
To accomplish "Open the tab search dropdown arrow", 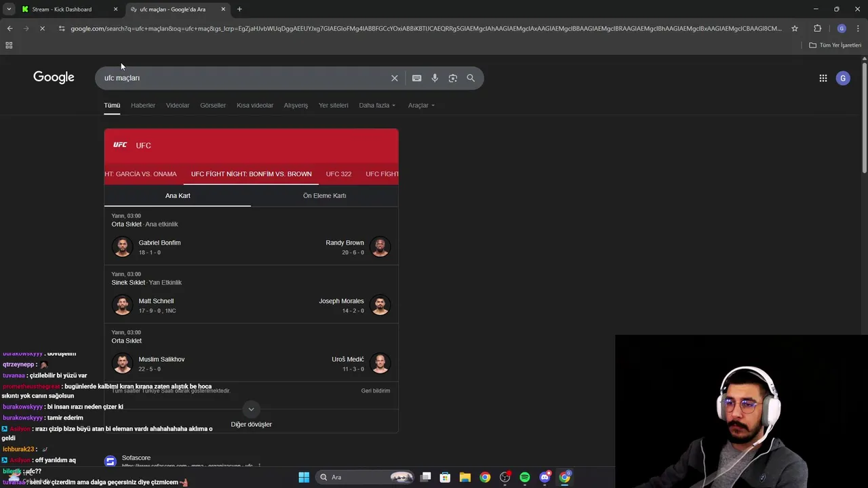I will click(9, 9).
